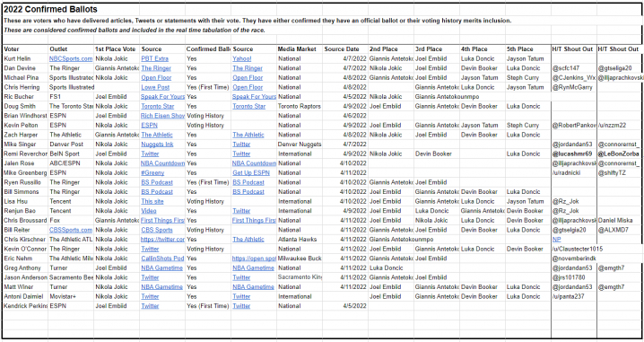Open CBSSports.com outlet link for Bill Reiter
This screenshot has height=342, width=644.
click(x=71, y=230)
